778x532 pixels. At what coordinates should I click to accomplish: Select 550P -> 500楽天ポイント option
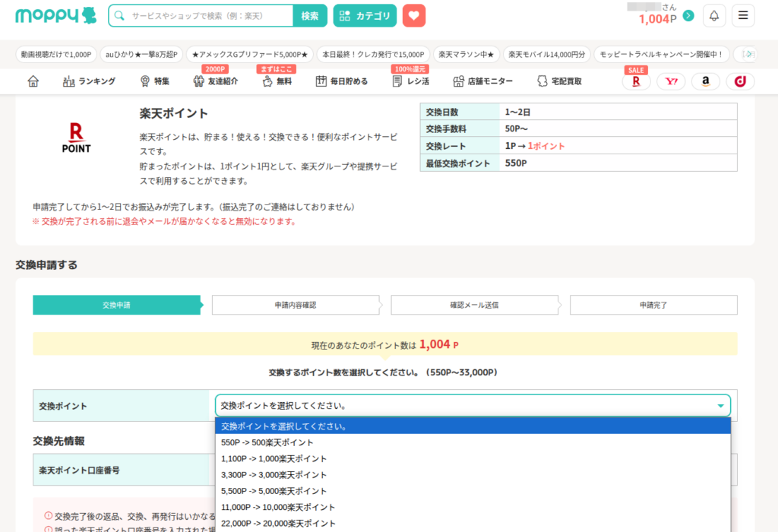267,442
